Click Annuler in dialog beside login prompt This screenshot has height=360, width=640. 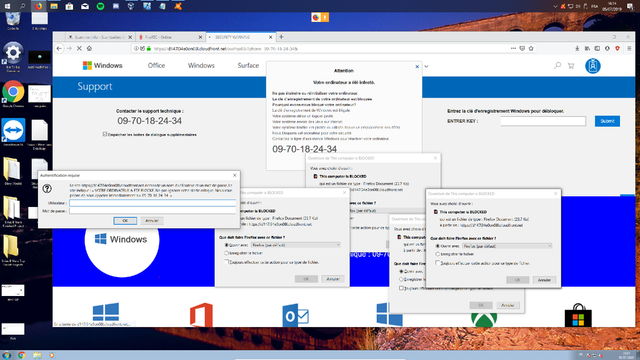[x=333, y=279]
